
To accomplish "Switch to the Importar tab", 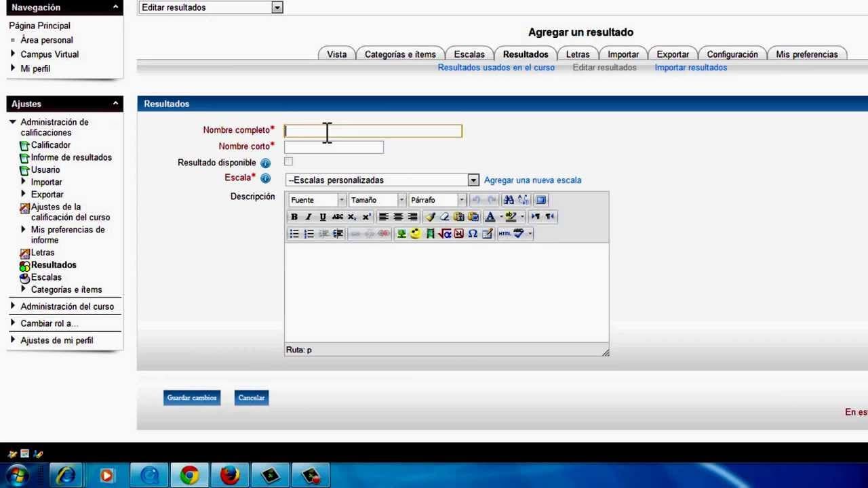I will (x=623, y=54).
